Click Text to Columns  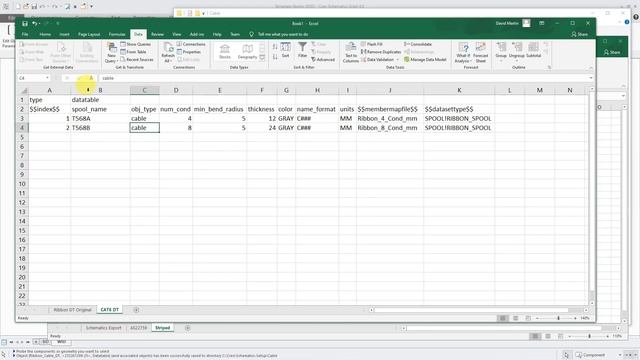(x=351, y=53)
